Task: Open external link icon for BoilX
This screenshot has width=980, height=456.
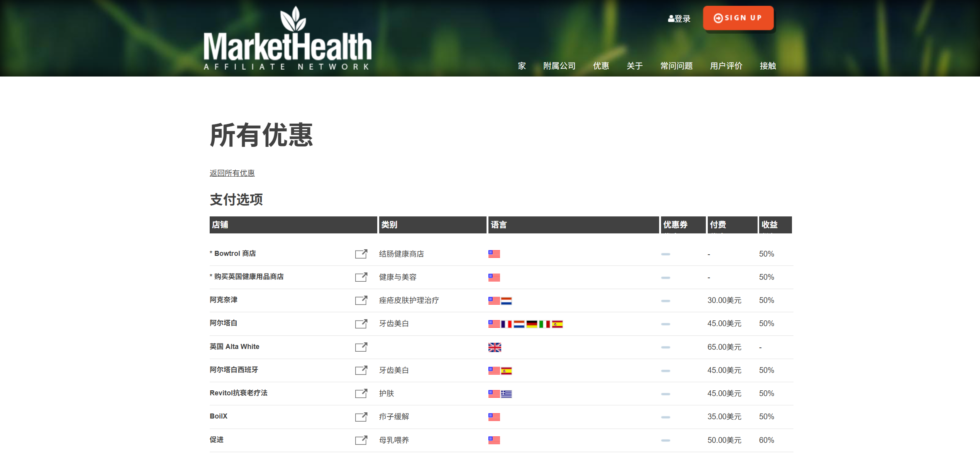Action: [361, 417]
